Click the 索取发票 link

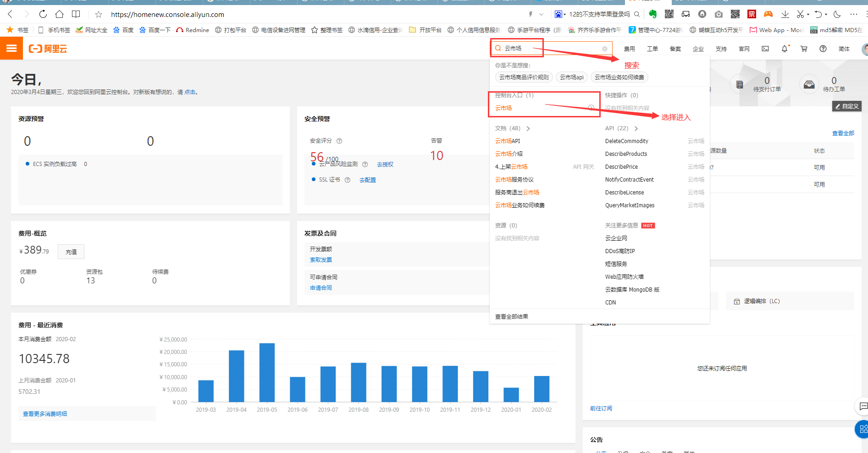321,260
